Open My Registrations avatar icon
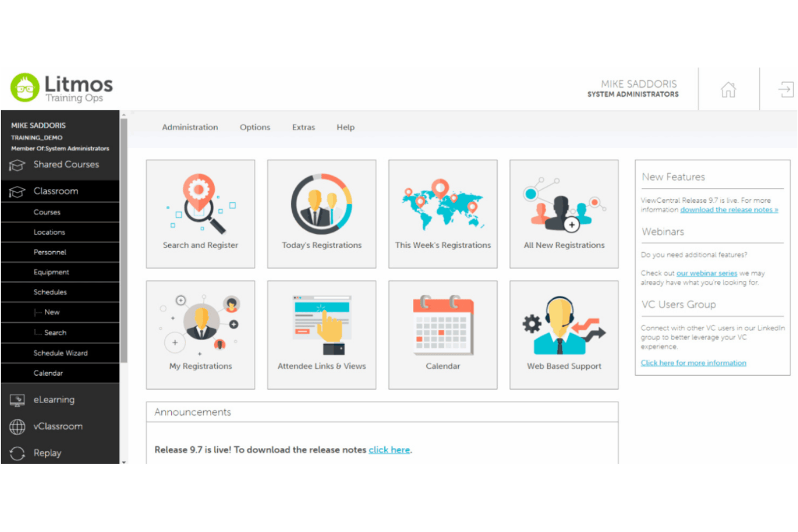 [201, 324]
